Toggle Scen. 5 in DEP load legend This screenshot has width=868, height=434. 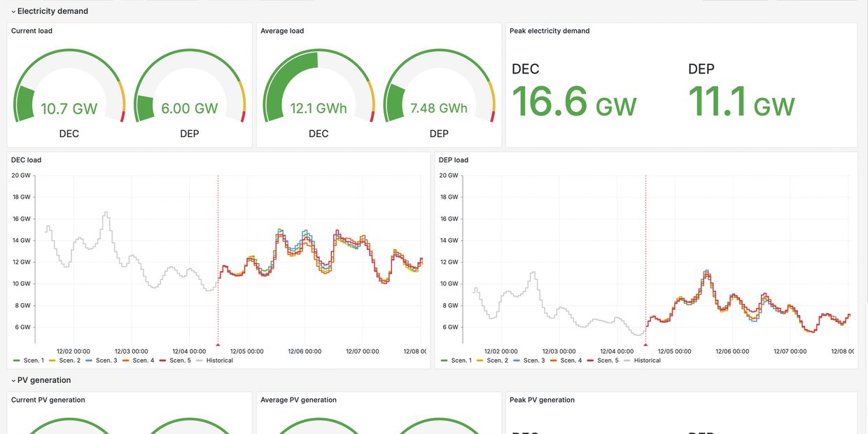click(608, 360)
